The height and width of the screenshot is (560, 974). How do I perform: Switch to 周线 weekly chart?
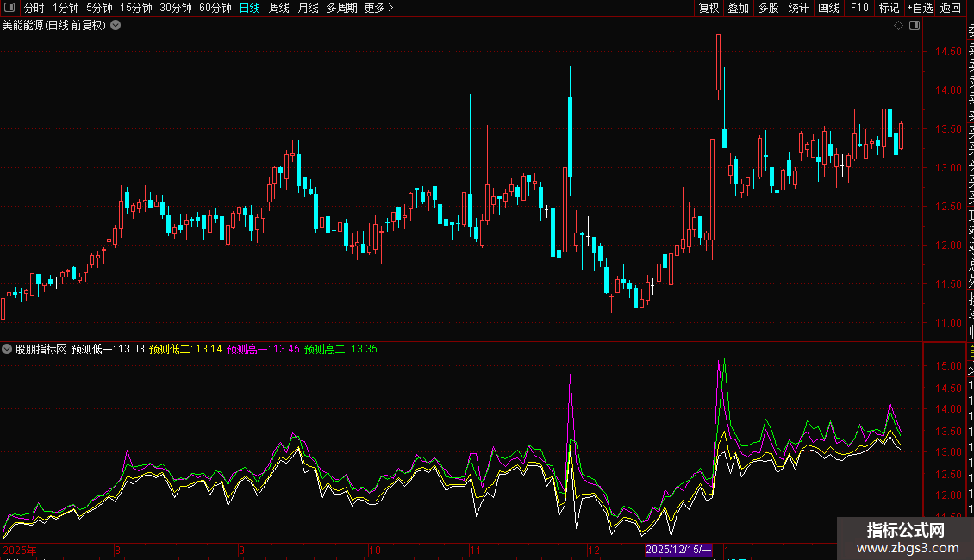pos(279,8)
